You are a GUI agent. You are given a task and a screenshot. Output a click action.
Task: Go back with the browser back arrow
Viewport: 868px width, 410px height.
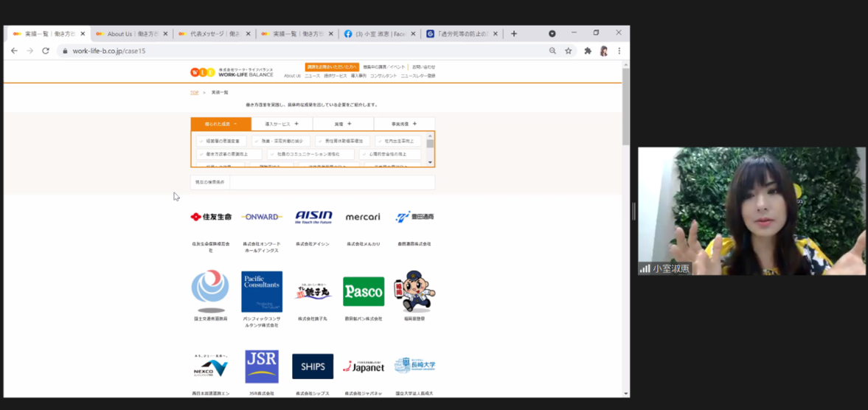[15, 50]
